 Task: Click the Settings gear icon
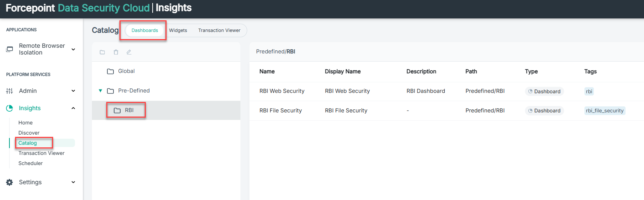pos(9,182)
